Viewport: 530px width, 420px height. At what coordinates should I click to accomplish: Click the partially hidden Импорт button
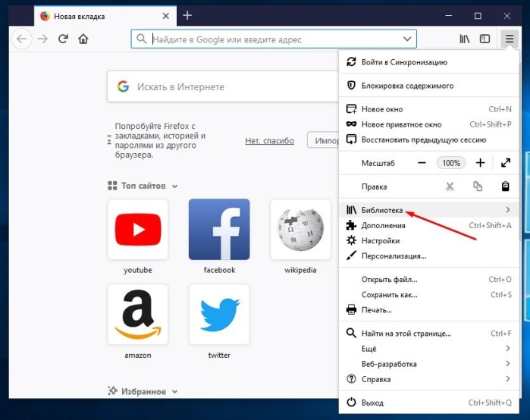323,140
